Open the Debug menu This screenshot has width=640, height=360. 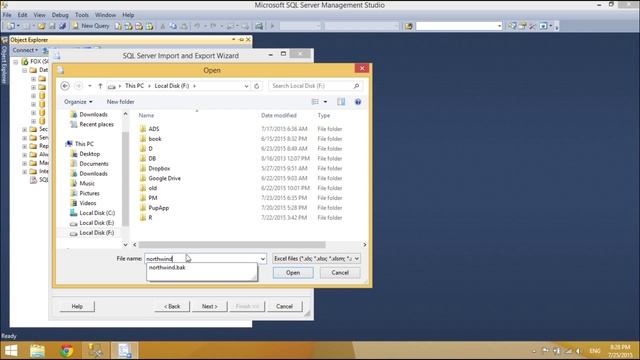60,15
